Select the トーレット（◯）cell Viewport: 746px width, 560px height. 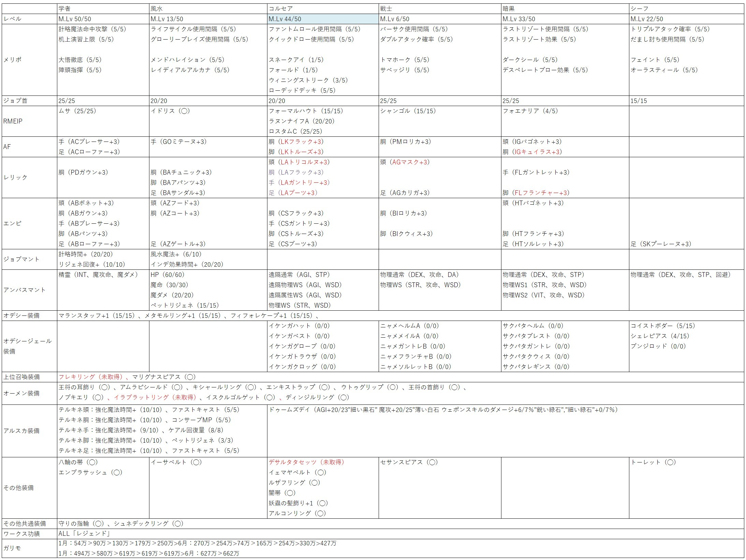[x=653, y=462]
